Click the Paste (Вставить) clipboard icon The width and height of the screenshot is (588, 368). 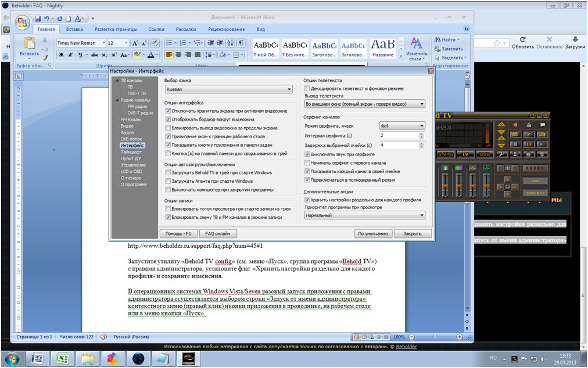coord(28,43)
